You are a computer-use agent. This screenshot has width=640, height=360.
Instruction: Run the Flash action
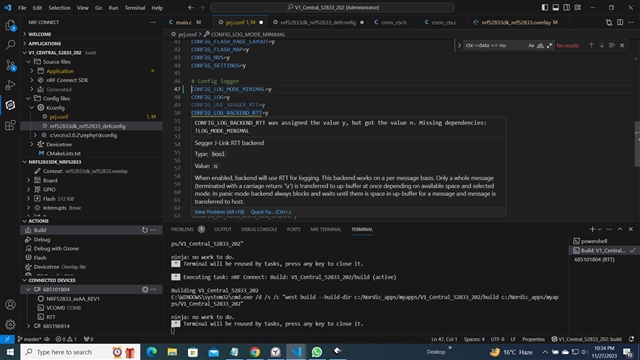[40, 258]
